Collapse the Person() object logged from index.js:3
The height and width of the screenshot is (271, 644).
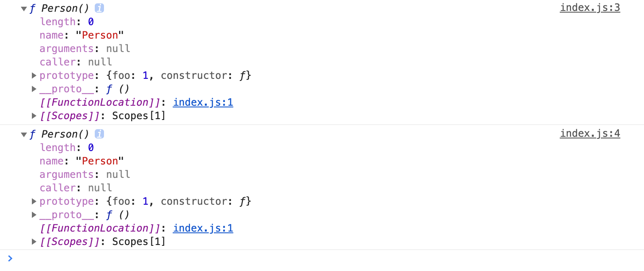(23, 8)
